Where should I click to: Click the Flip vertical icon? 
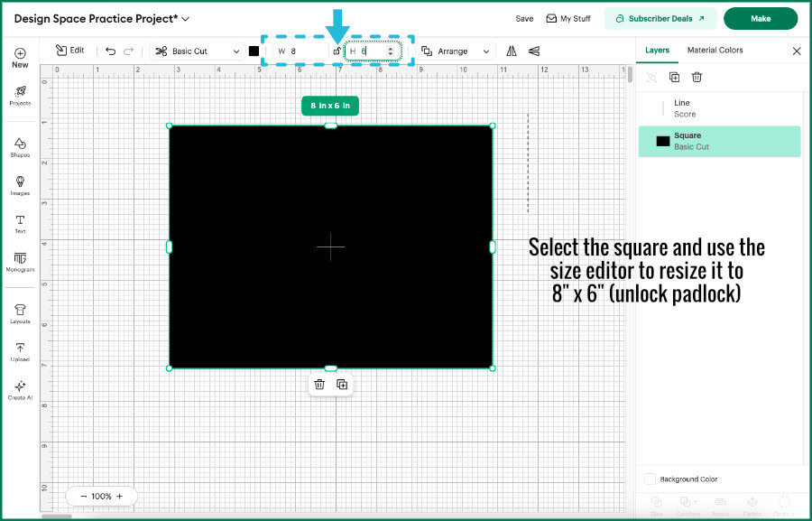pos(534,51)
